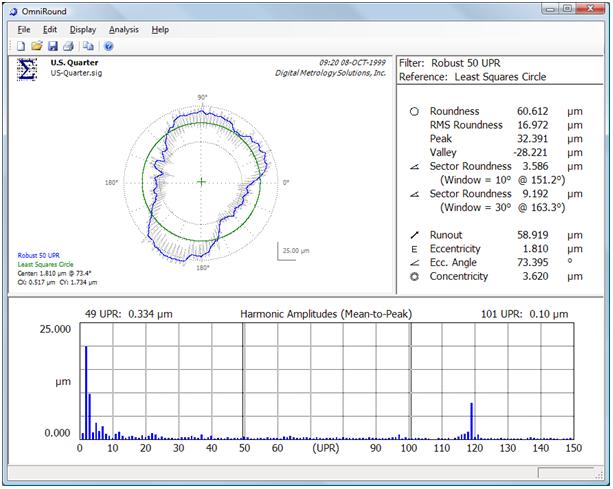Click the 49 UPR marker line in harmonic chart

245,380
